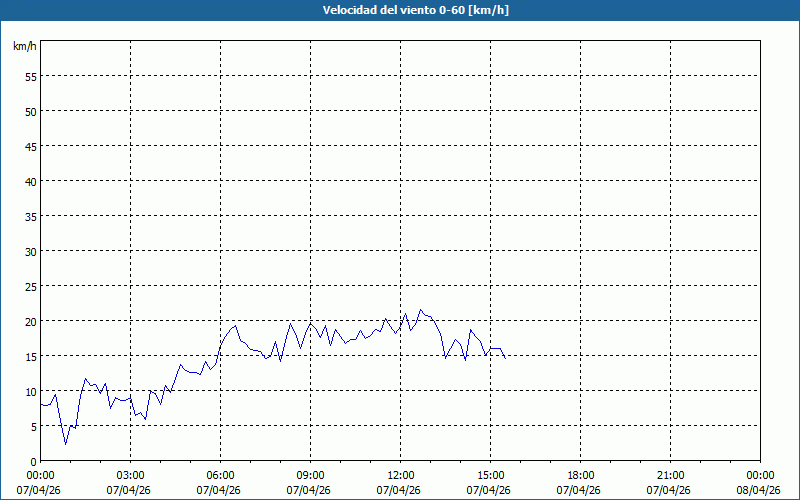Select the 55 value on the y-axis

click(30, 76)
